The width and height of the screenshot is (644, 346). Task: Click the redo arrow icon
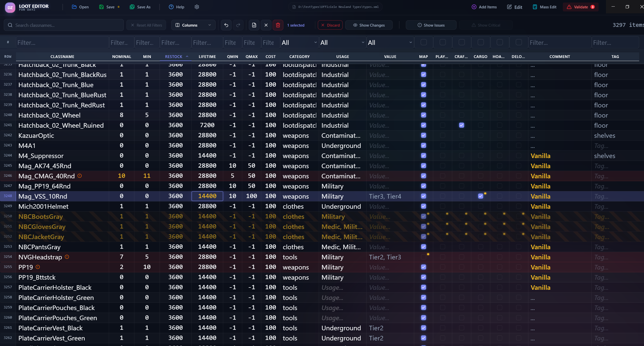click(238, 25)
